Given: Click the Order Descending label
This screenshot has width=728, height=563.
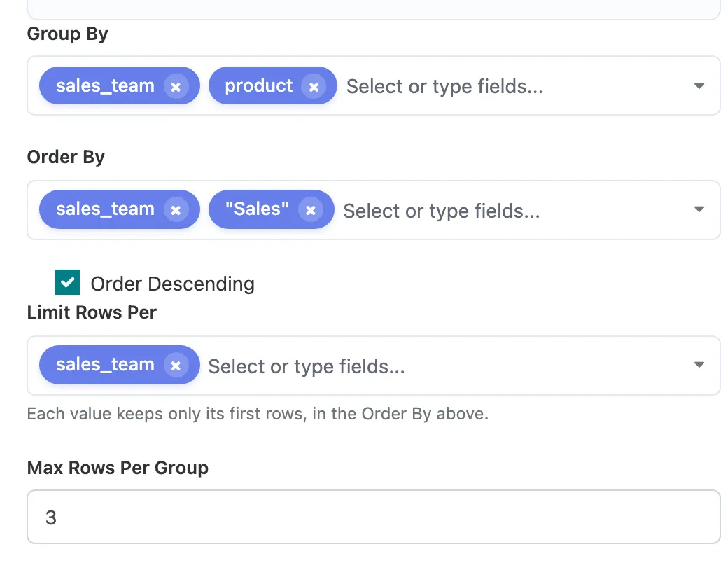Looking at the screenshot, I should (173, 284).
